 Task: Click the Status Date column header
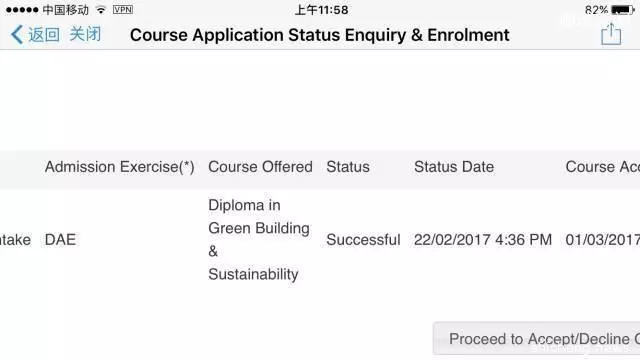454,167
